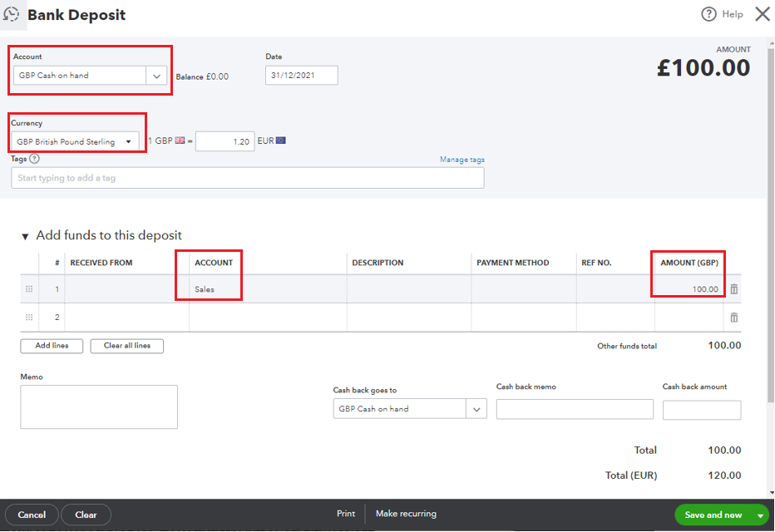Screen dimensions: 775x532
Task: Click the Manage tags link
Action: click(462, 160)
